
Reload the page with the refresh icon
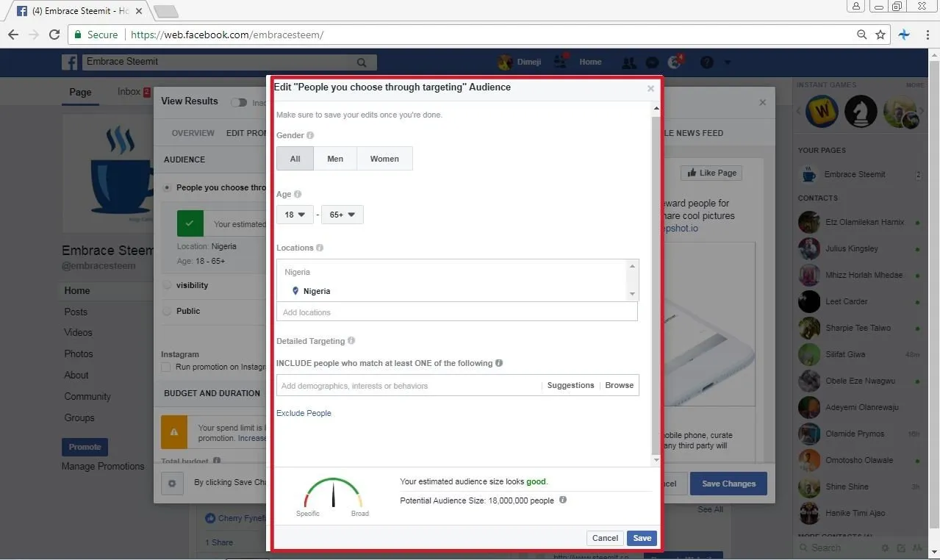[x=54, y=35]
